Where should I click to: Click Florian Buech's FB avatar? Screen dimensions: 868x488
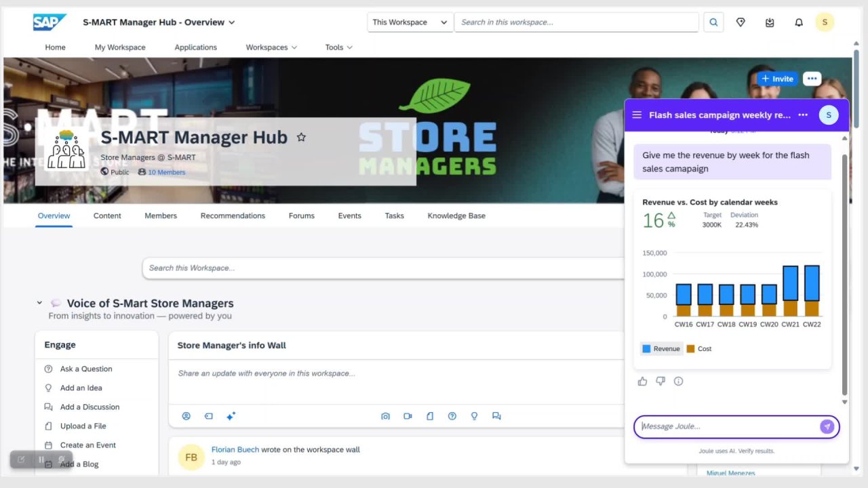[x=191, y=457]
